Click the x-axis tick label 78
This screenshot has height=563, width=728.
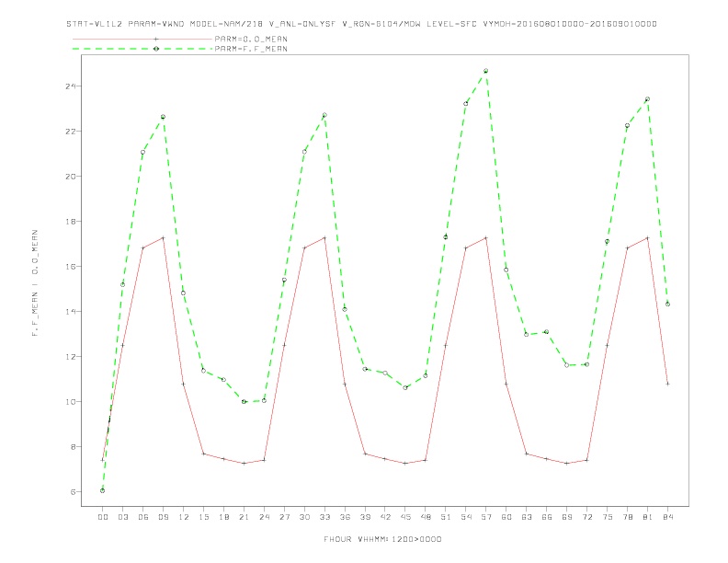pos(627,517)
